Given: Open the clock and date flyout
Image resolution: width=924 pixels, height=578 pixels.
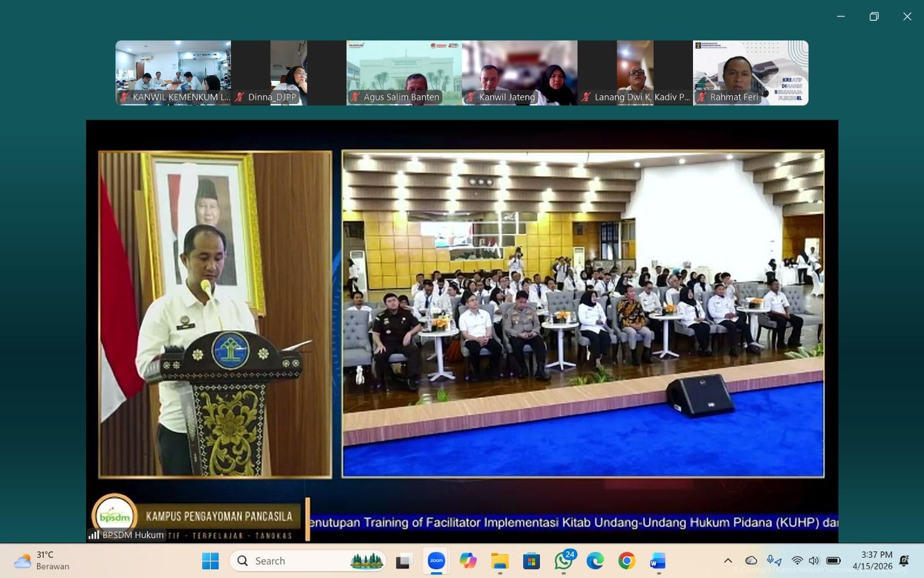Looking at the screenshot, I should click(875, 561).
